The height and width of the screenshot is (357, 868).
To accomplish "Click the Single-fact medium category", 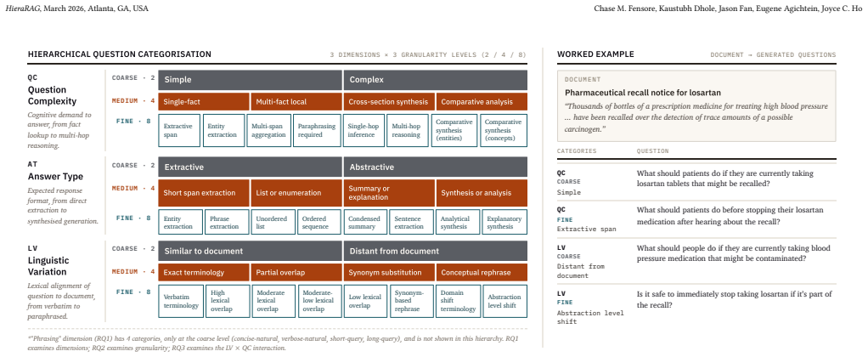I will pyautogui.click(x=204, y=101).
